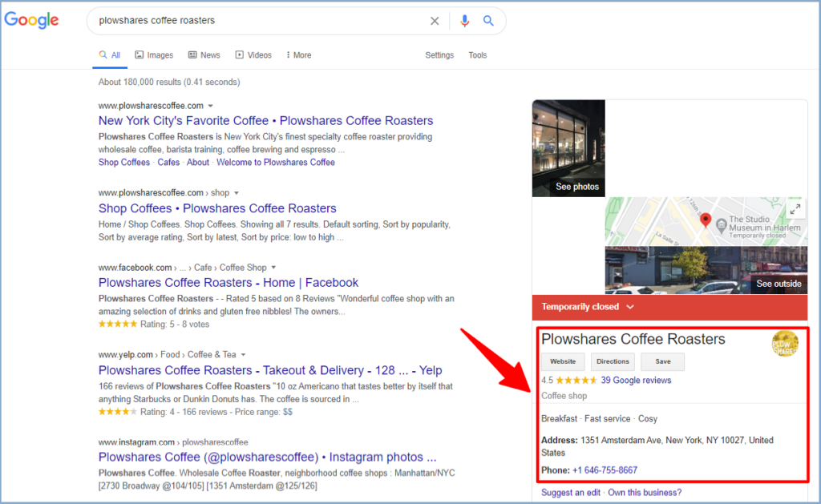The image size is (821, 504).
Task: Open dropdown arrow next to facebook.com Coffee Shop
Action: coord(273,268)
